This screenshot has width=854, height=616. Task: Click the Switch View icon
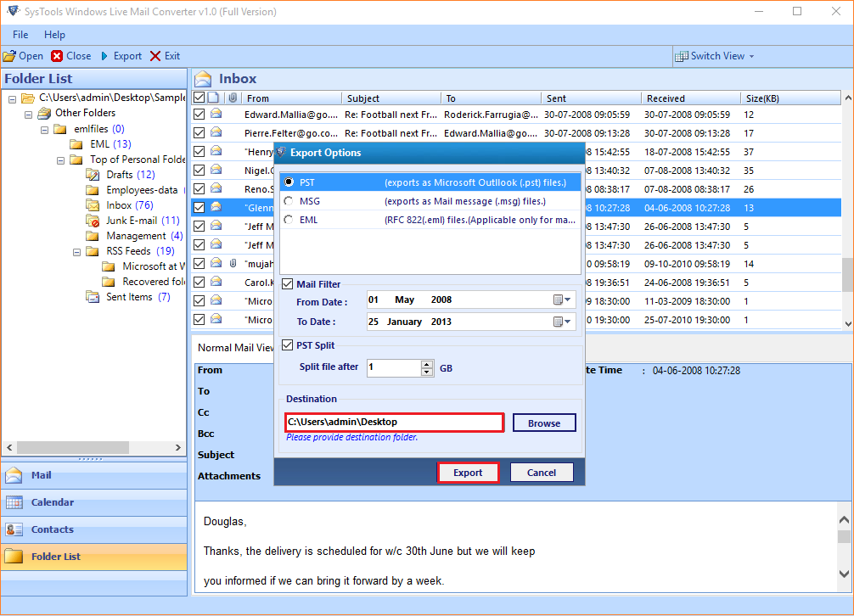[682, 56]
